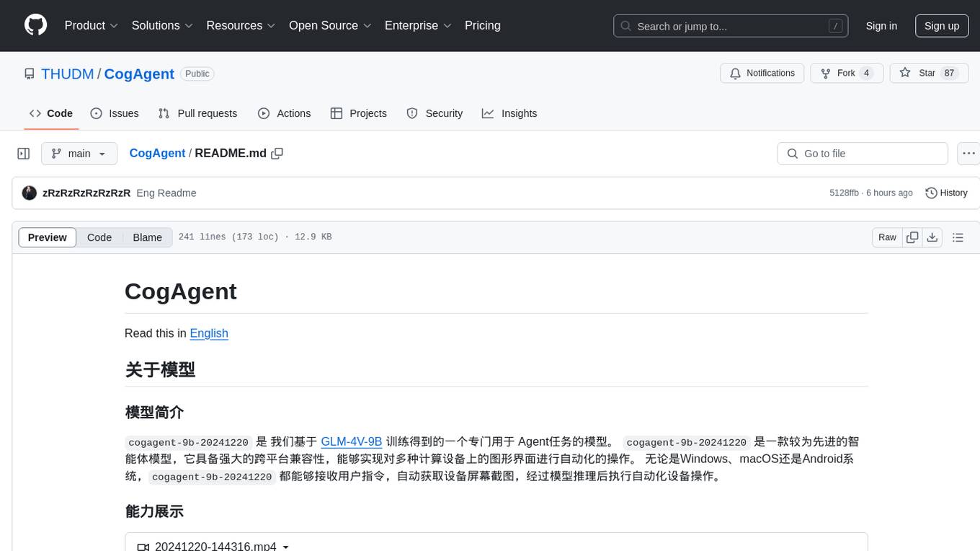
Task: Copy raw file contents
Action: click(x=912, y=237)
